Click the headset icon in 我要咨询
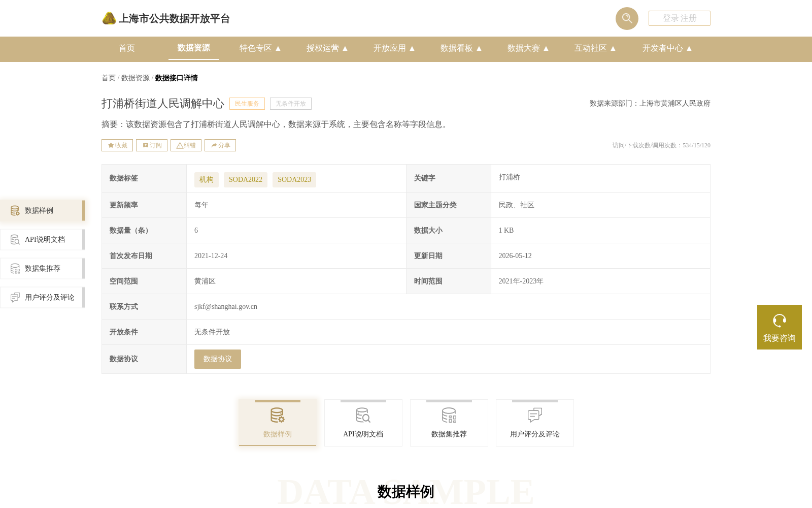812x508 pixels. coord(780,321)
